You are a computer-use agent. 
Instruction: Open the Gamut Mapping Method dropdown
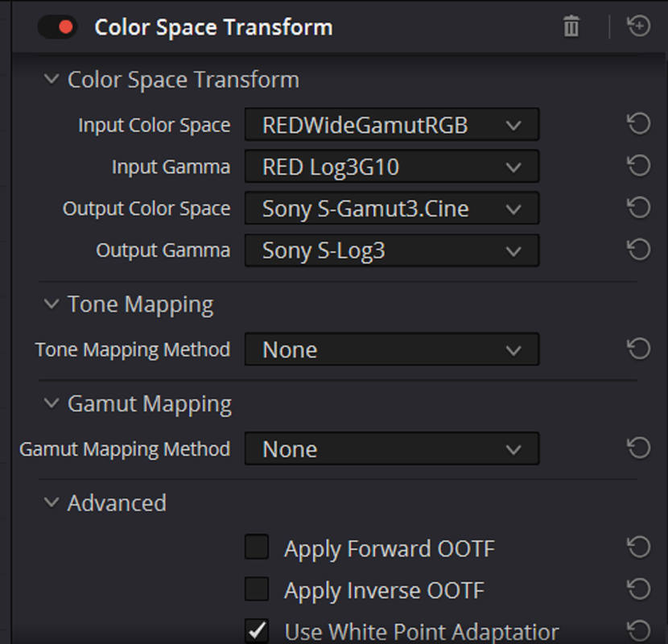(x=391, y=449)
